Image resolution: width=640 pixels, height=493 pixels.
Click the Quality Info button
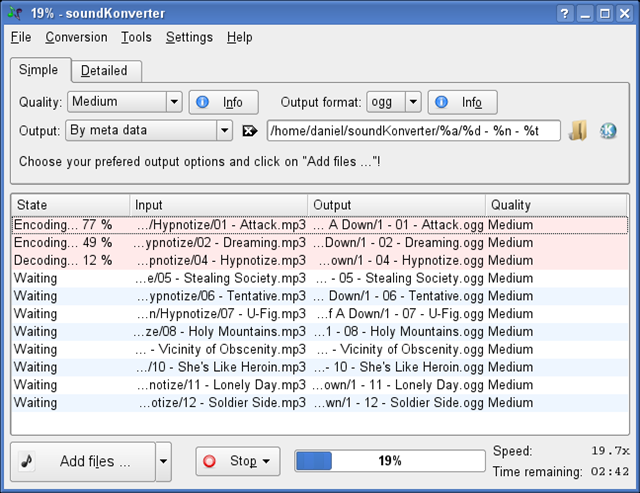[223, 102]
